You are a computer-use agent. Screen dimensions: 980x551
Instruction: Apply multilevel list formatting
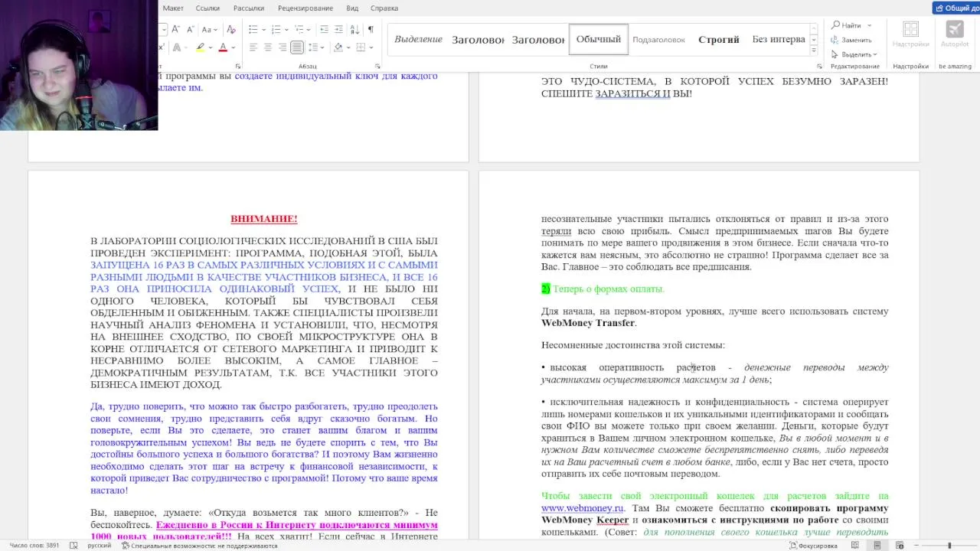coord(299,29)
